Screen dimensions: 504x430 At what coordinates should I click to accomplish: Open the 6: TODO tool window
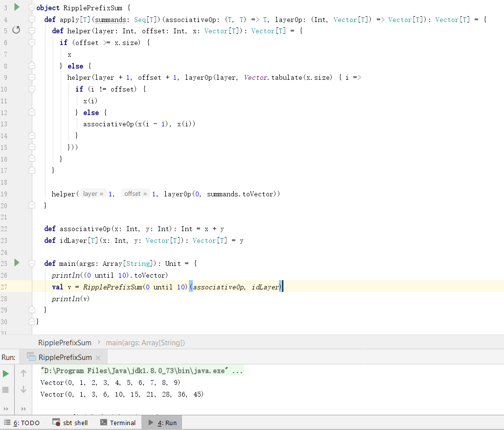click(22, 423)
